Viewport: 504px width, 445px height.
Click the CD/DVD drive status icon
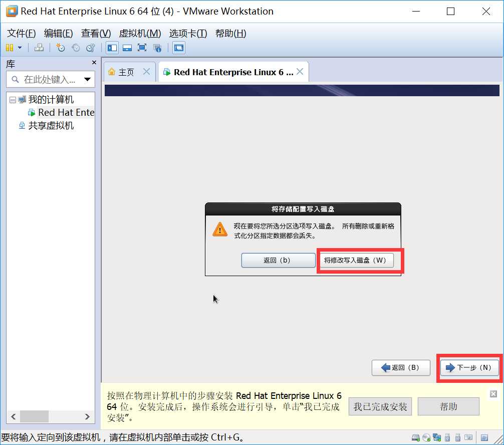tap(426, 437)
